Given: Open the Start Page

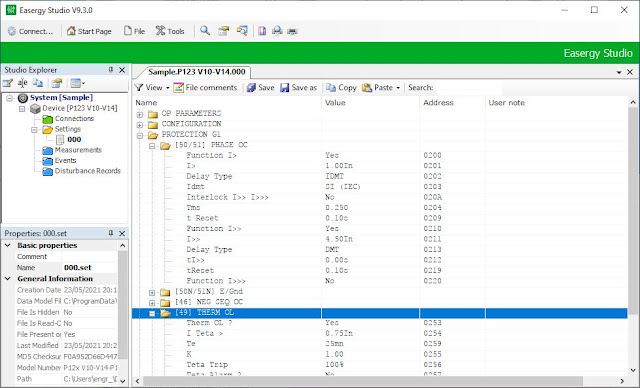Looking at the screenshot, I should click(89, 31).
